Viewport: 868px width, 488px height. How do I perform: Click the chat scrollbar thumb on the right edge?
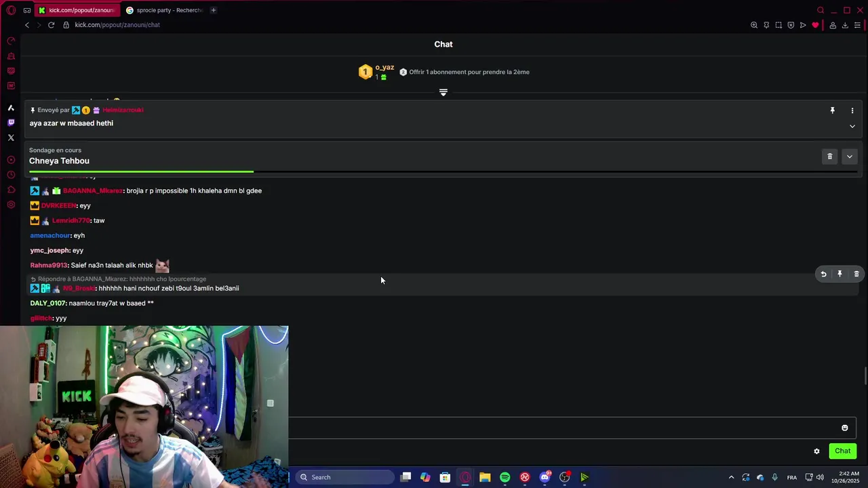coord(865,375)
